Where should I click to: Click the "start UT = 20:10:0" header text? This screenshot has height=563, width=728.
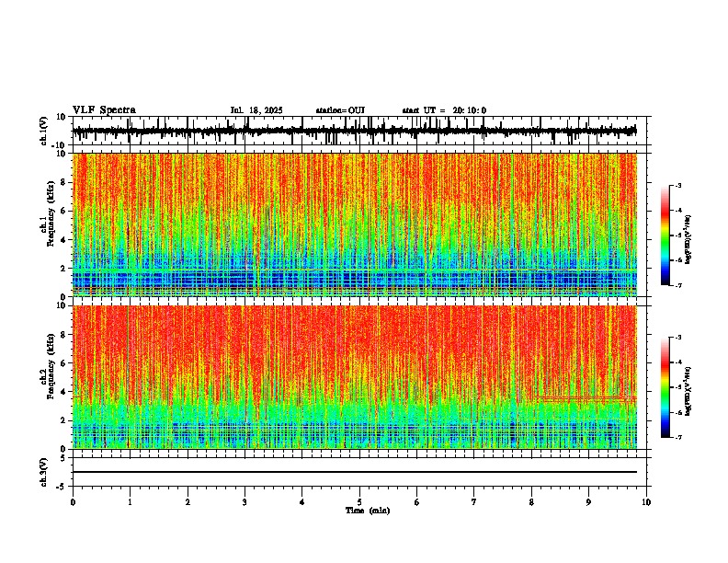click(x=444, y=110)
